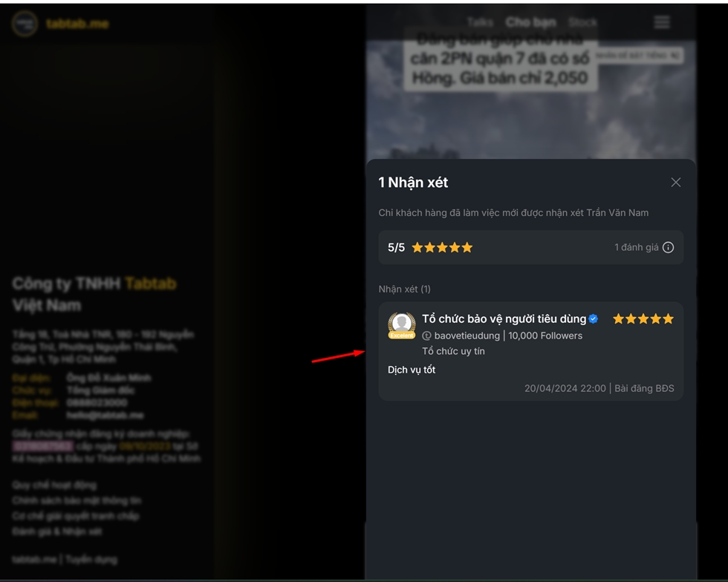The width and height of the screenshot is (728, 582).
Task: Switch to the Talks tab
Action: click(x=480, y=22)
